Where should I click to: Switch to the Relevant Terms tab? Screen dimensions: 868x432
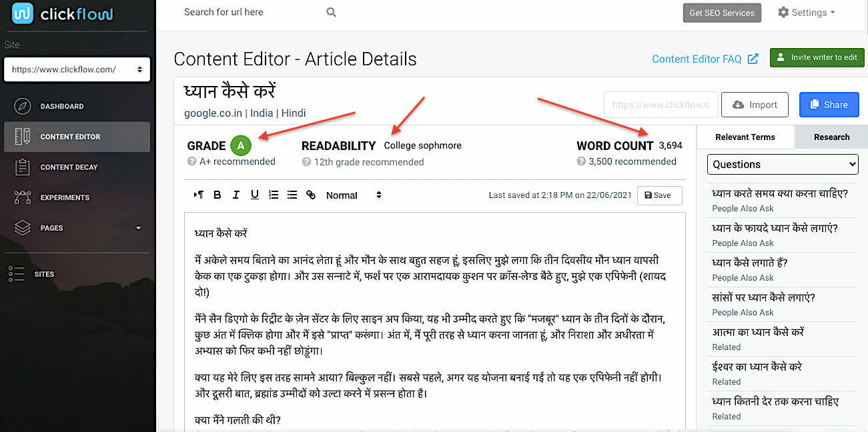tap(745, 137)
